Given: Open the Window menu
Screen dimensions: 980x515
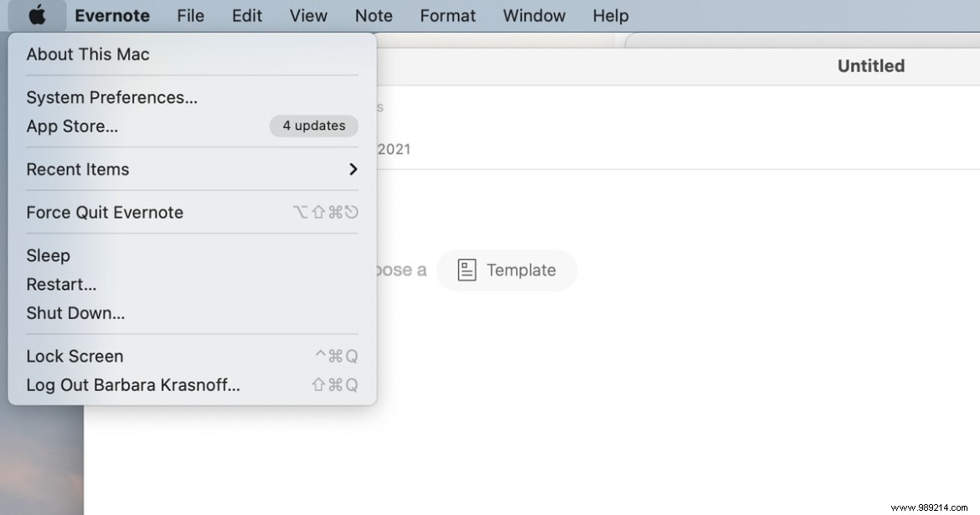Looking at the screenshot, I should tap(534, 15).
